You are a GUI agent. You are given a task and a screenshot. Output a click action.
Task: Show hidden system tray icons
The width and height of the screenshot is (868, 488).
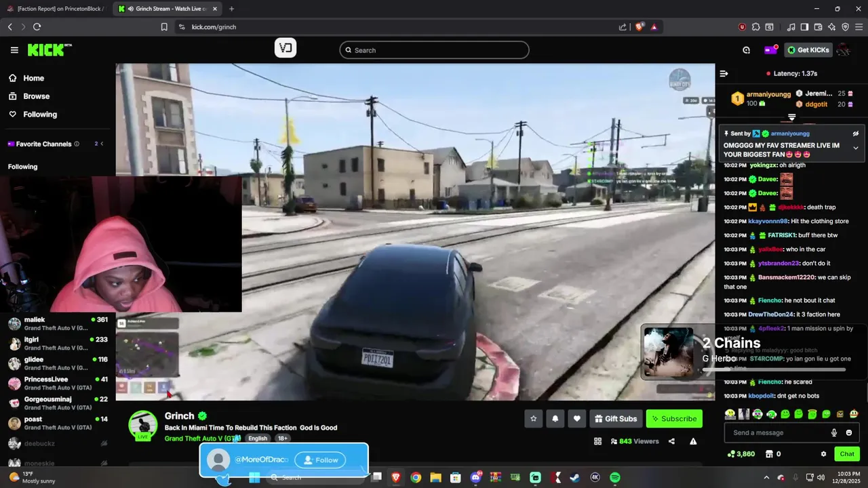pos(766,478)
